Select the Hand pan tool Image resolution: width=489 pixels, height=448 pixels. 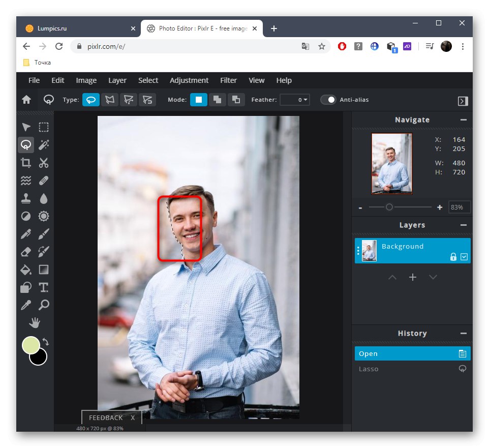(35, 323)
